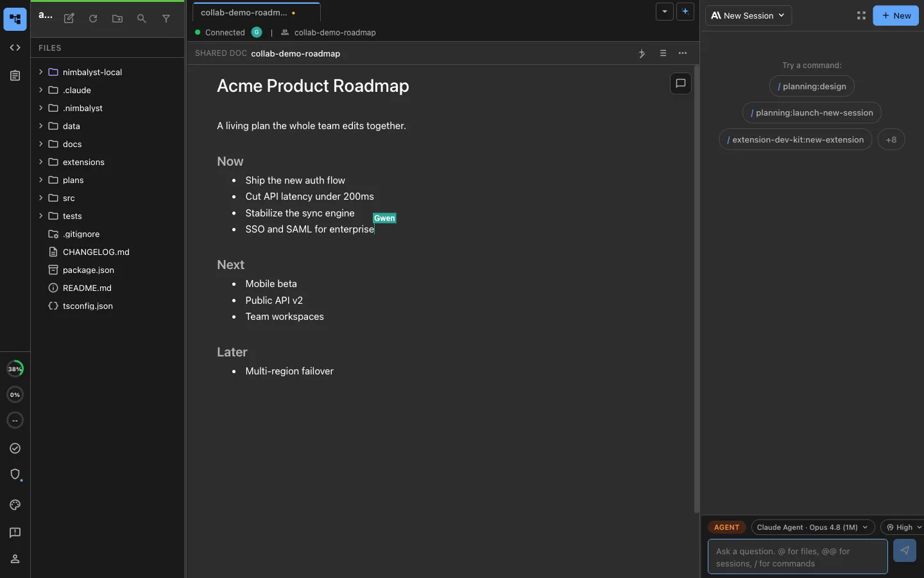Click 'Cut API latency under 200ms' bullet

[x=309, y=197]
